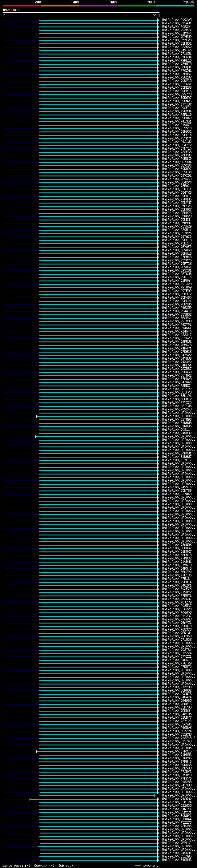Select hit label UniRef100_A9SEI4

tap(176, 108)
